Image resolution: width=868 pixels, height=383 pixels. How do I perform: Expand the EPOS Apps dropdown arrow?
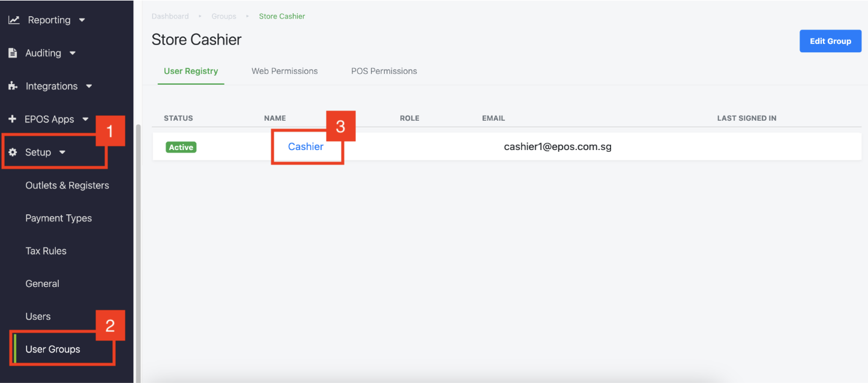coord(85,119)
